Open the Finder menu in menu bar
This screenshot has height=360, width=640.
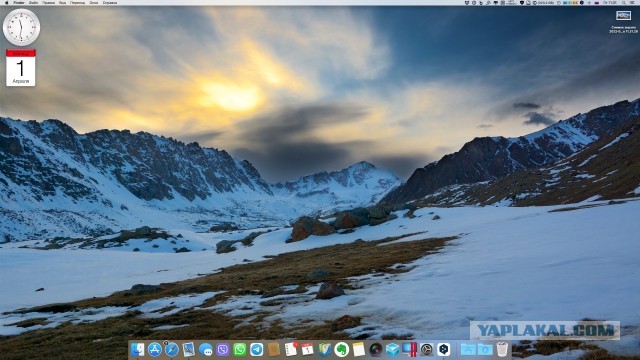(x=19, y=2)
